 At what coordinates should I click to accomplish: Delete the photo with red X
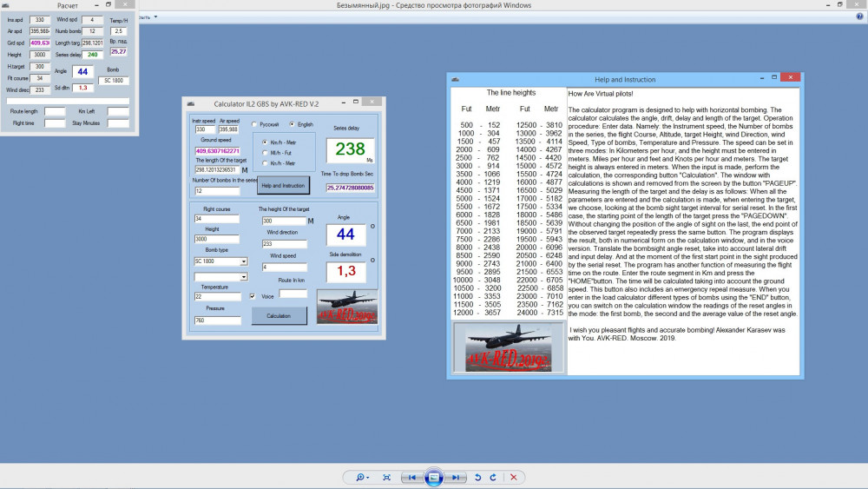click(514, 477)
